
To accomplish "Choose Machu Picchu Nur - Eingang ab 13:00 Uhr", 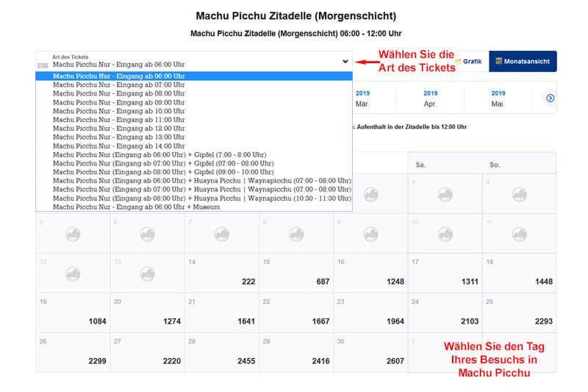I will pos(194,137).
